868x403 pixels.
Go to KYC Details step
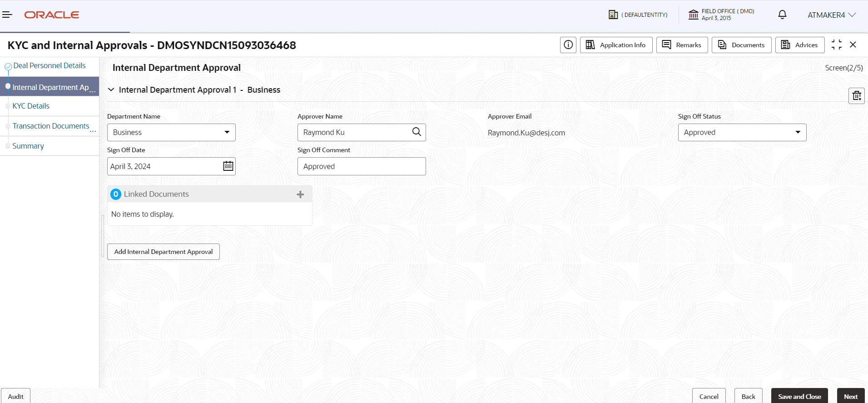point(31,106)
